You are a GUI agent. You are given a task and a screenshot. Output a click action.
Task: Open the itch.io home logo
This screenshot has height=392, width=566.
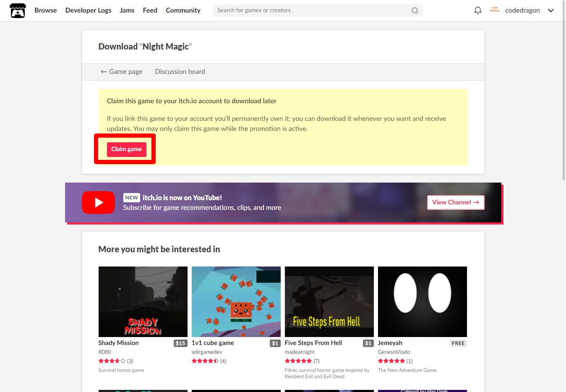(18, 10)
